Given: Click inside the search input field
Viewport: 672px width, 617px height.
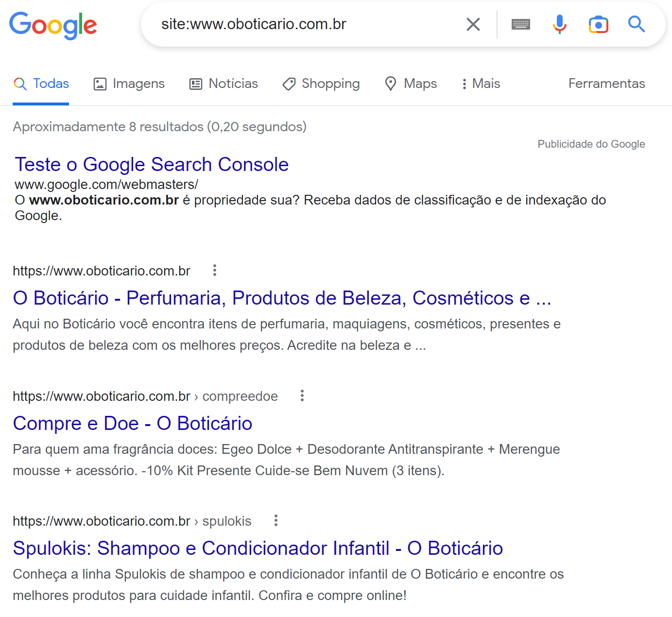Looking at the screenshot, I should tap(301, 24).
